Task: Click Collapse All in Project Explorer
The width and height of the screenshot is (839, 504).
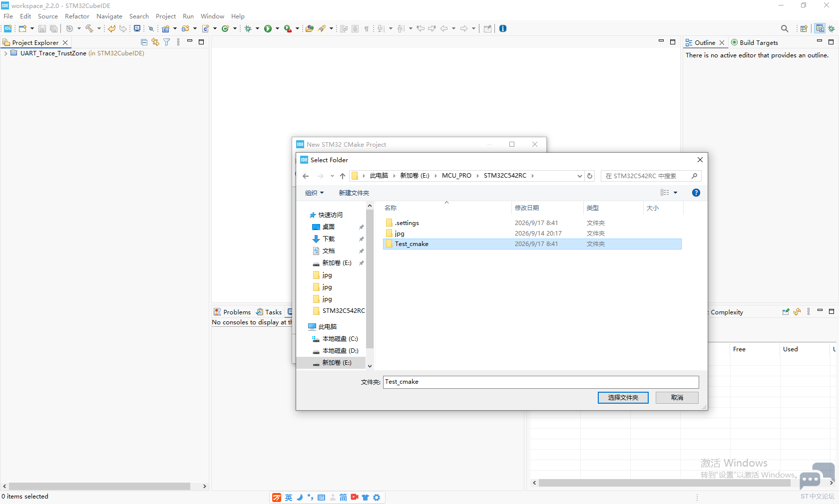Action: (x=144, y=42)
